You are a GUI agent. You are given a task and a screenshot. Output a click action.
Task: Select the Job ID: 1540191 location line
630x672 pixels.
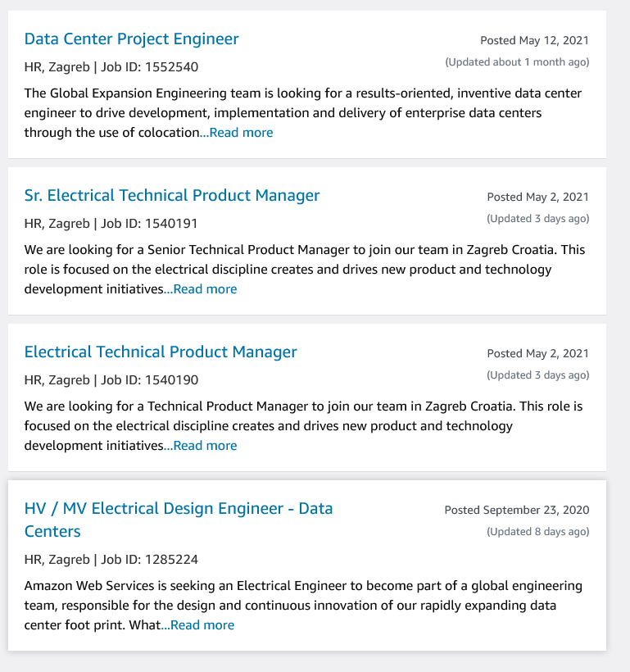point(111,223)
